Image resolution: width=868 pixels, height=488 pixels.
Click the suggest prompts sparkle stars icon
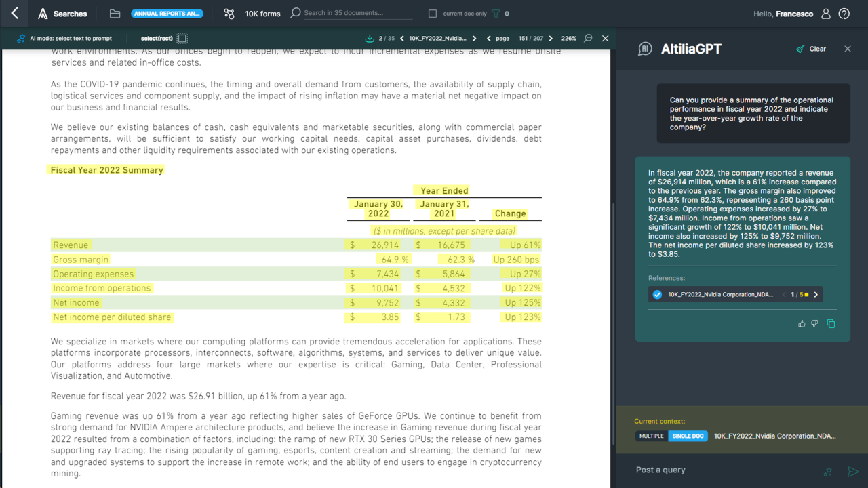[x=827, y=471]
